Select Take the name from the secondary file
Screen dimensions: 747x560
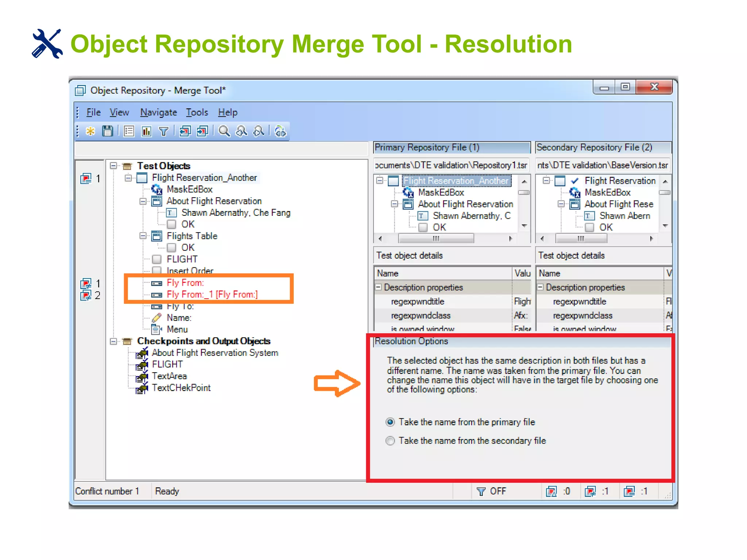pyautogui.click(x=390, y=441)
